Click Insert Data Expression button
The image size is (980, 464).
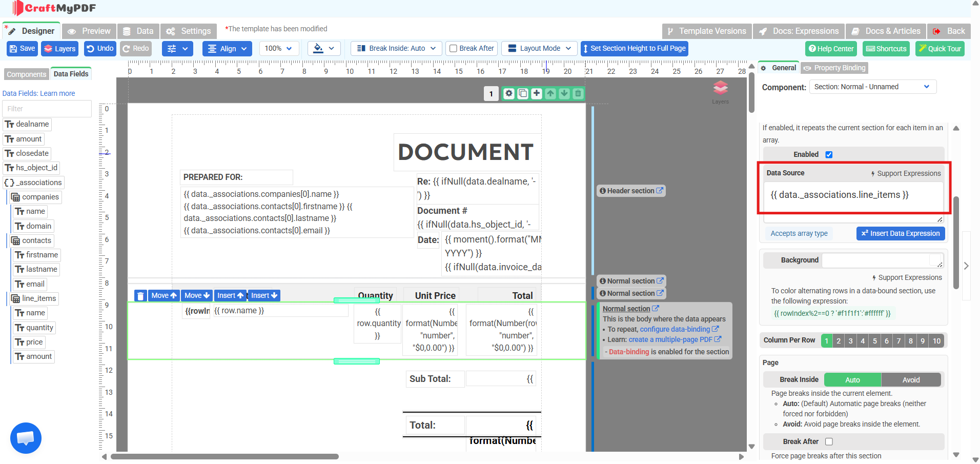(901, 233)
